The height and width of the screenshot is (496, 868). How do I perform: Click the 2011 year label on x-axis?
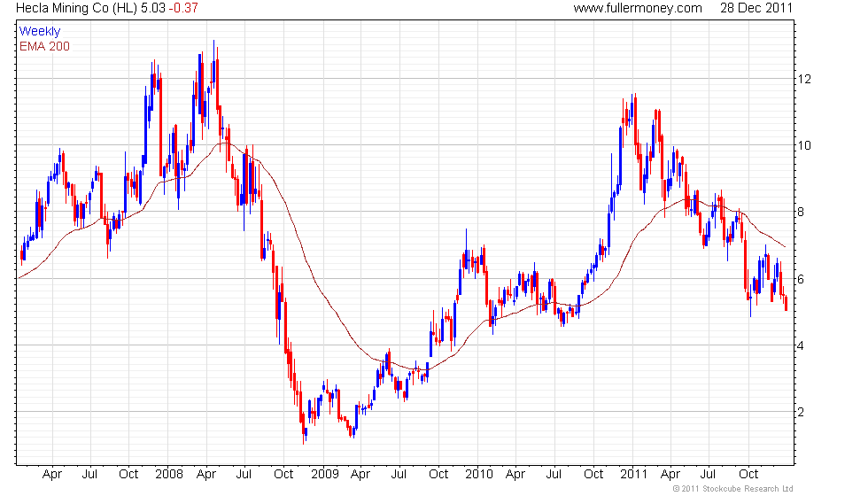[x=633, y=475]
